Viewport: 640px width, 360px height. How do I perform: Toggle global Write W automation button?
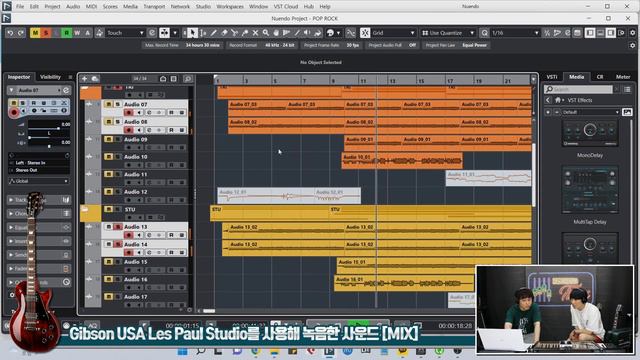77,33
